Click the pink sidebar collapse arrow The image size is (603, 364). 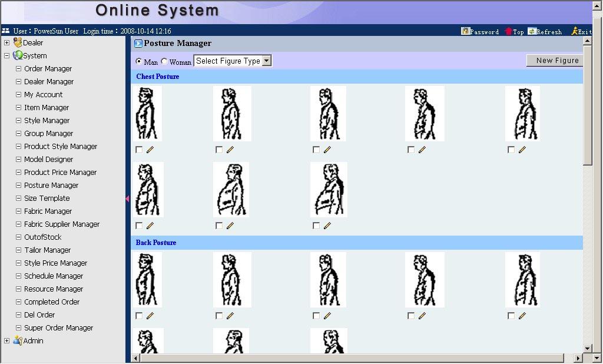click(x=127, y=198)
